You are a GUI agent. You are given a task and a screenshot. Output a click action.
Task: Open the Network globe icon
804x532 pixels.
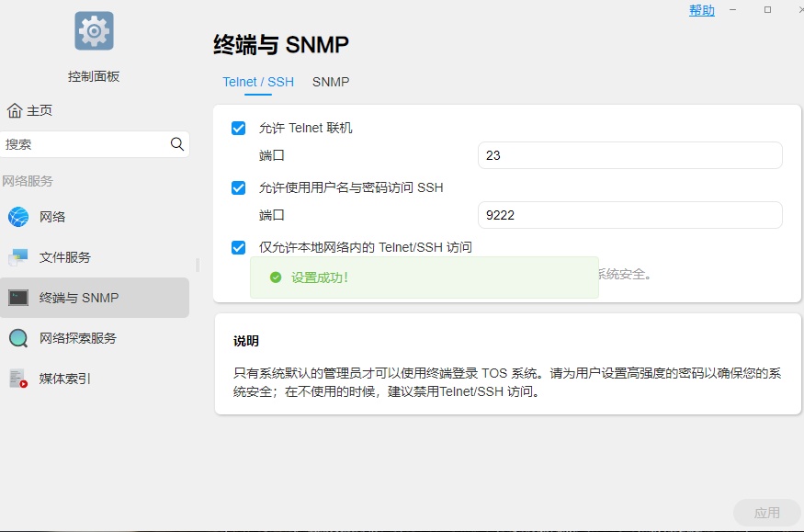pos(18,217)
